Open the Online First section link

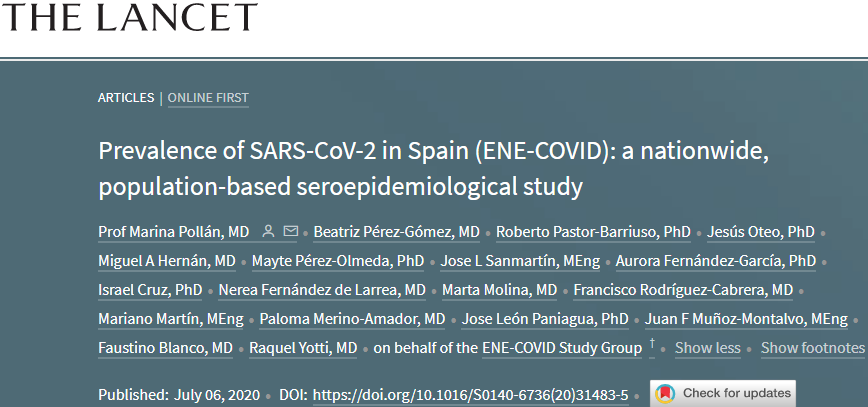[x=208, y=98]
